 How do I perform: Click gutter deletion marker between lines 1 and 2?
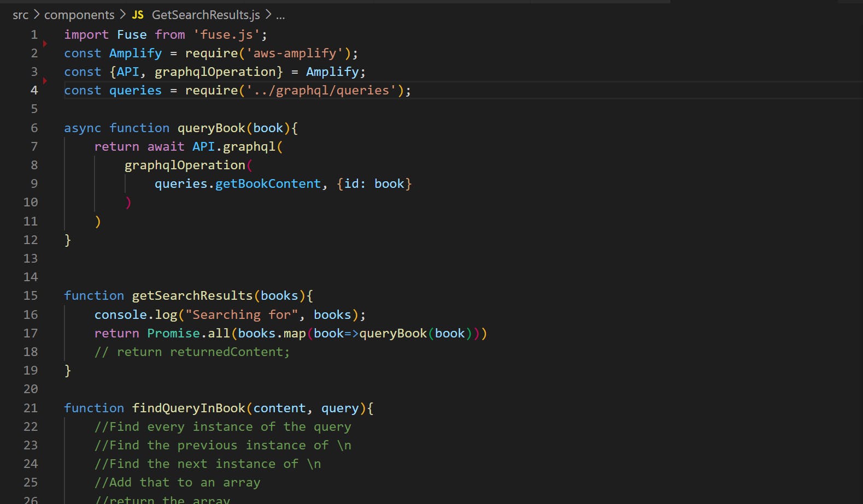45,44
